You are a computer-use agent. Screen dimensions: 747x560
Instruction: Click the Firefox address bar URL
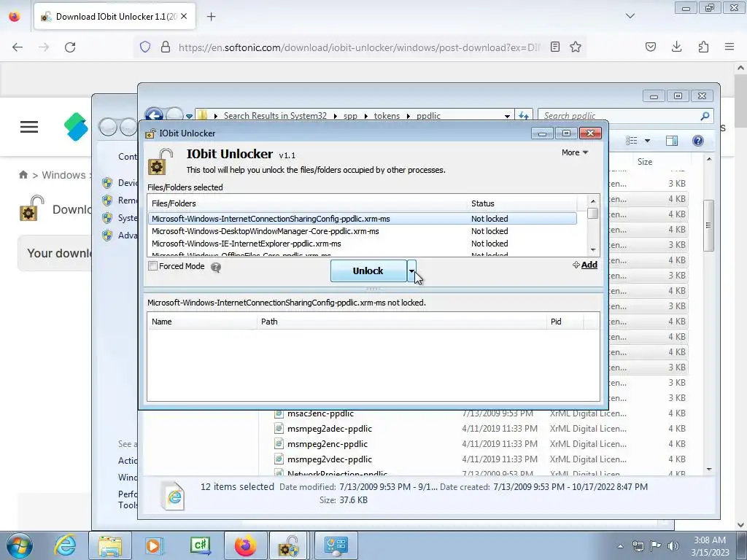pyautogui.click(x=359, y=47)
